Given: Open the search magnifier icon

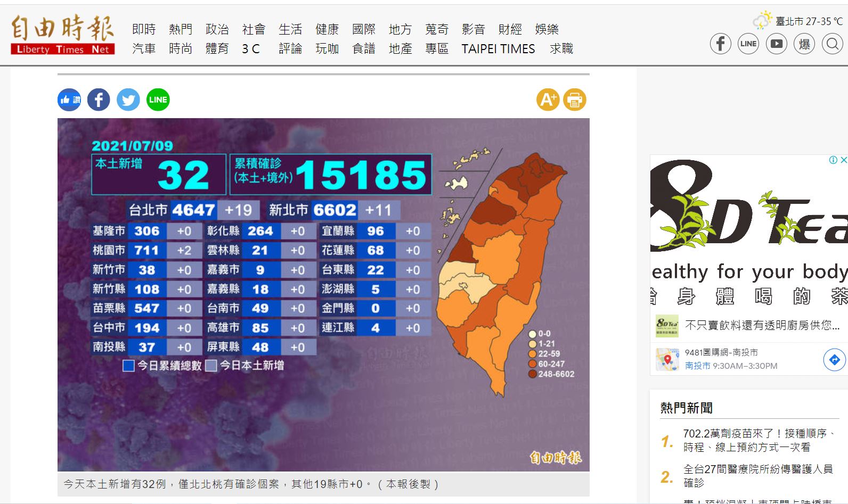Looking at the screenshot, I should click(x=832, y=44).
